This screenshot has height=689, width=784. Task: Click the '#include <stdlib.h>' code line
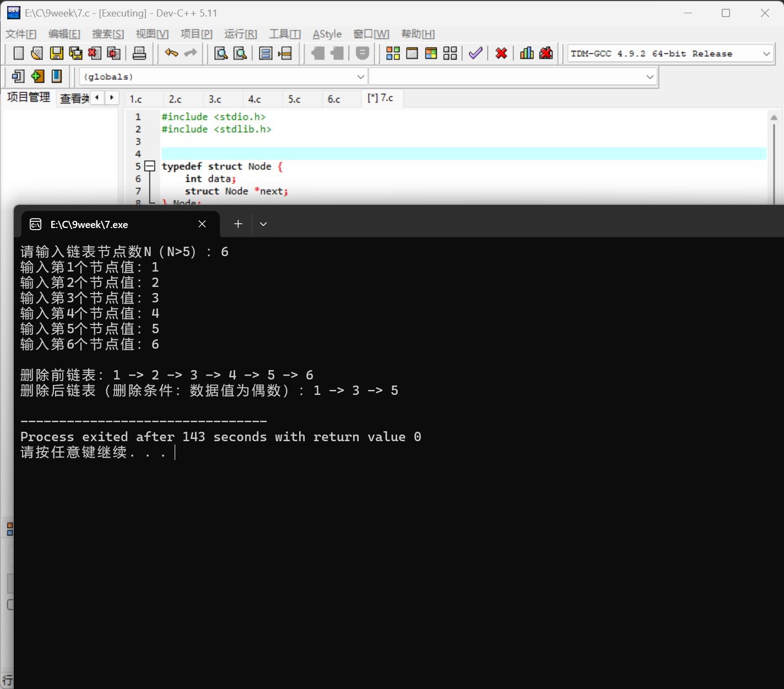(217, 129)
